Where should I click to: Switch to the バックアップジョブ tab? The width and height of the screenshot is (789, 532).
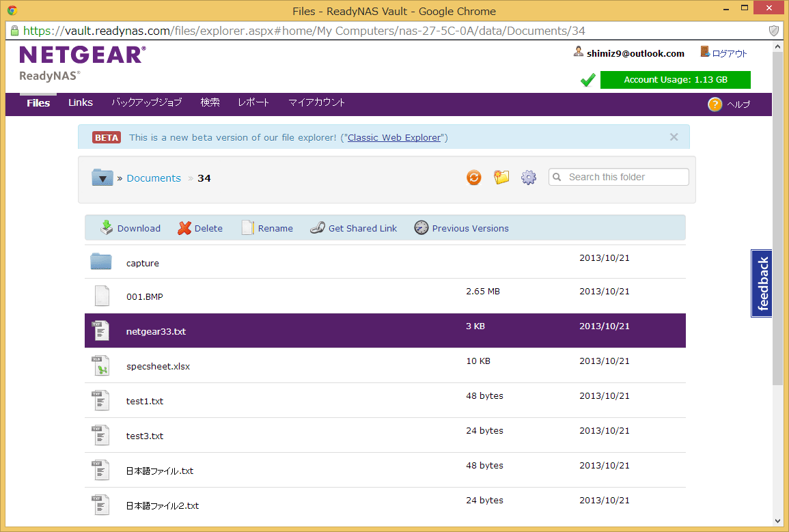pyautogui.click(x=147, y=102)
